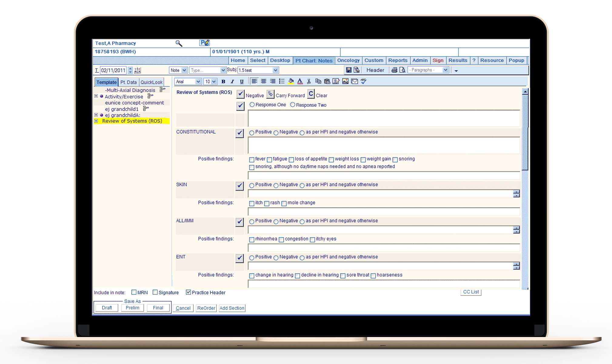Click the Carry Forward icon
The image size is (612, 364).
tap(270, 94)
